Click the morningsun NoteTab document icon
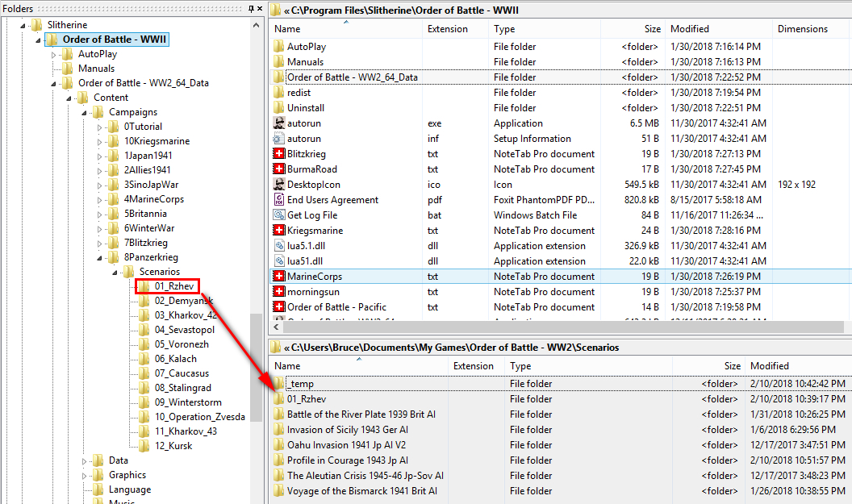 pyautogui.click(x=278, y=292)
